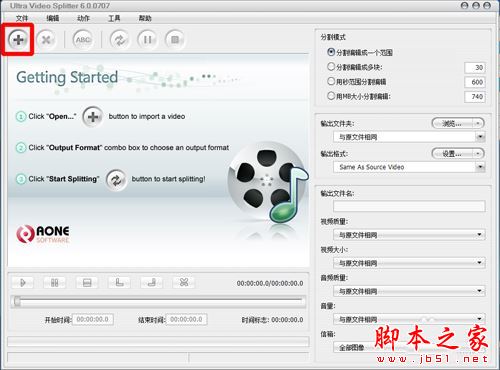
Task: Click the preview stop frame button
Action: point(87,283)
